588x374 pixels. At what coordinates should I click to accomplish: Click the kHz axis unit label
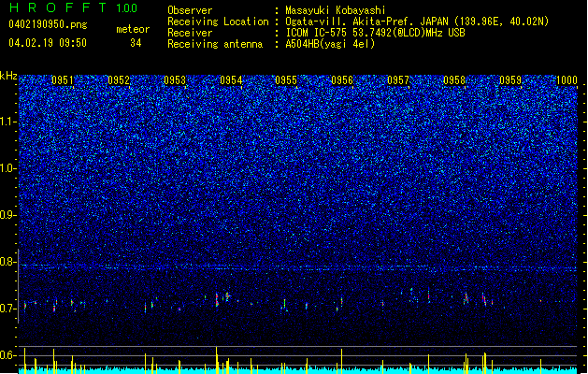coord(8,76)
